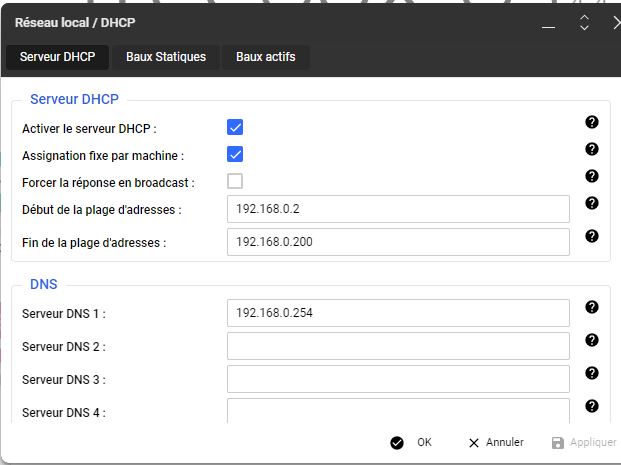Screen dimensions: 621x465
Task: Edit Début de la plage d'adresses field
Action: coord(398,209)
